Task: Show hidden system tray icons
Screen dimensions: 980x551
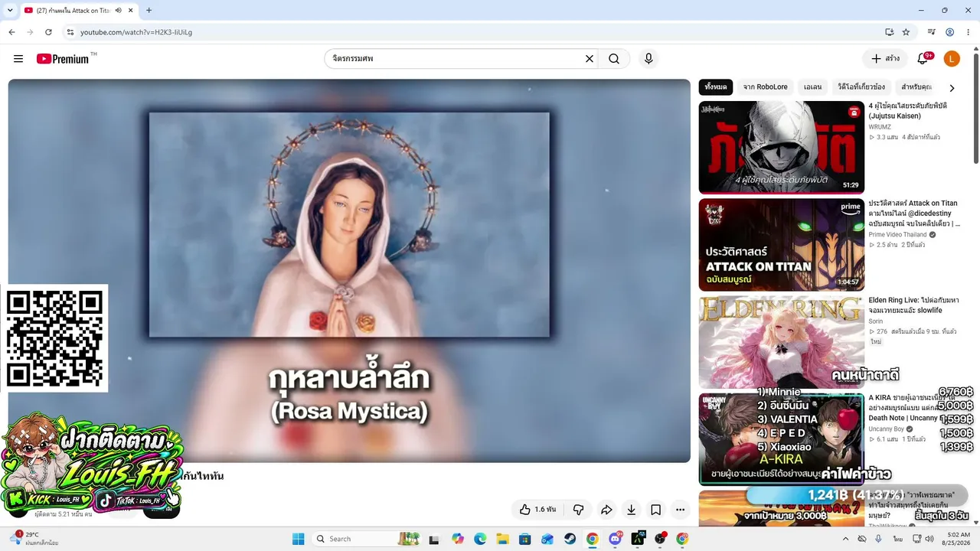Action: 845,539
